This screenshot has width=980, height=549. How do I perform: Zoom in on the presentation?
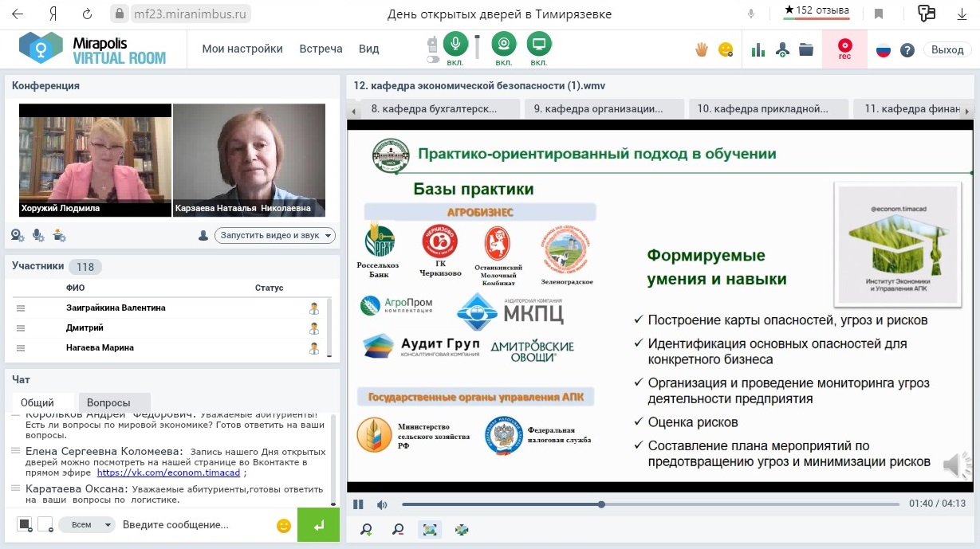click(x=366, y=529)
